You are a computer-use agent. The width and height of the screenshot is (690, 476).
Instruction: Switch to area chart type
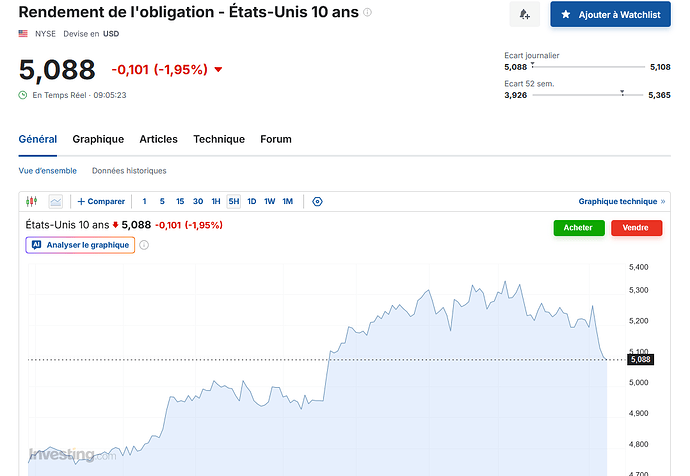pyautogui.click(x=55, y=201)
